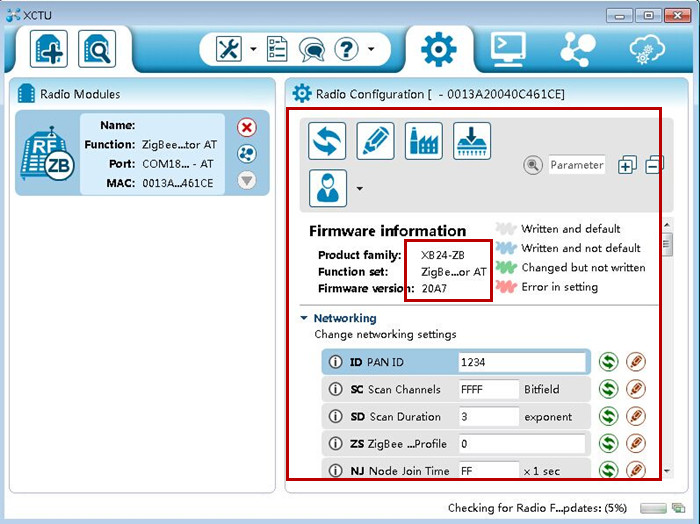This screenshot has width=700, height=524.
Task: Open the cloud configuration tab
Action: tap(647, 49)
